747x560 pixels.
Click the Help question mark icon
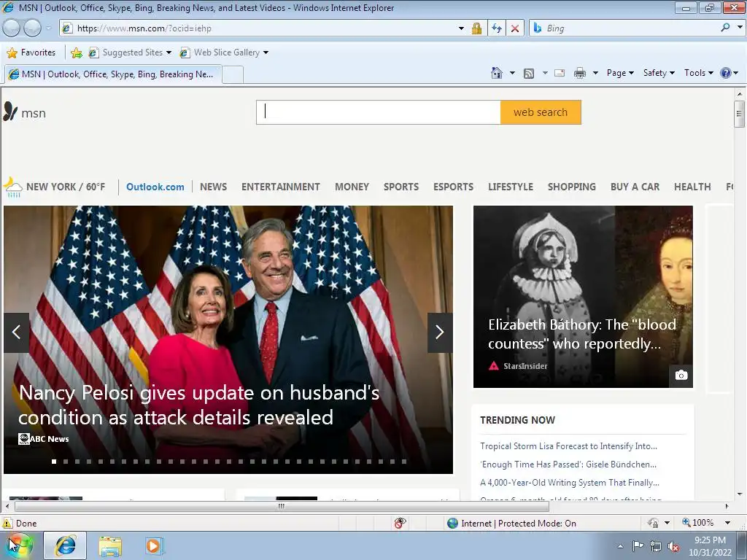pos(726,73)
